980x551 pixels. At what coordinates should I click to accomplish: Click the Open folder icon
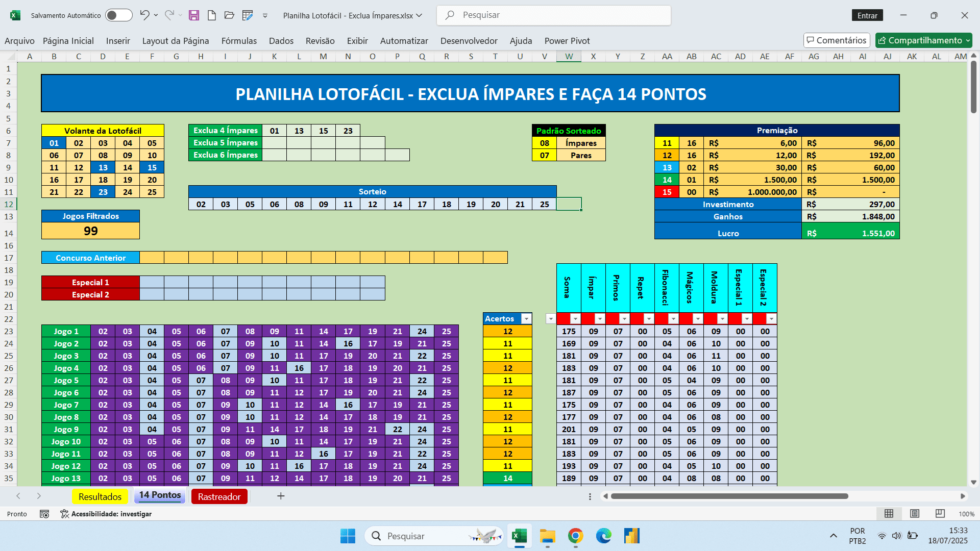click(x=229, y=15)
